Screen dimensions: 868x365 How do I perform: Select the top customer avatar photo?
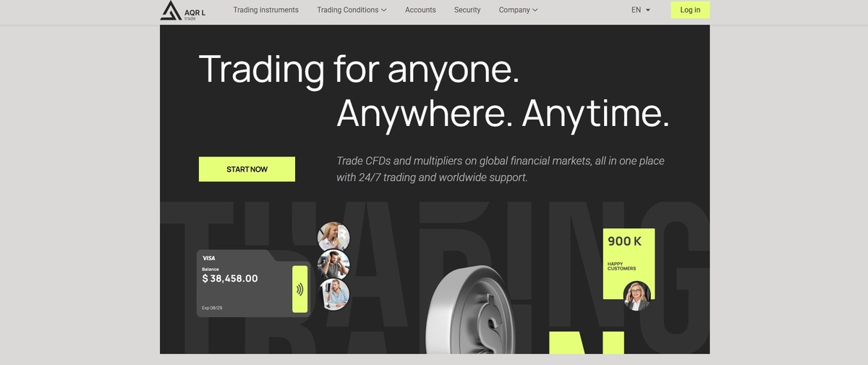click(x=333, y=237)
